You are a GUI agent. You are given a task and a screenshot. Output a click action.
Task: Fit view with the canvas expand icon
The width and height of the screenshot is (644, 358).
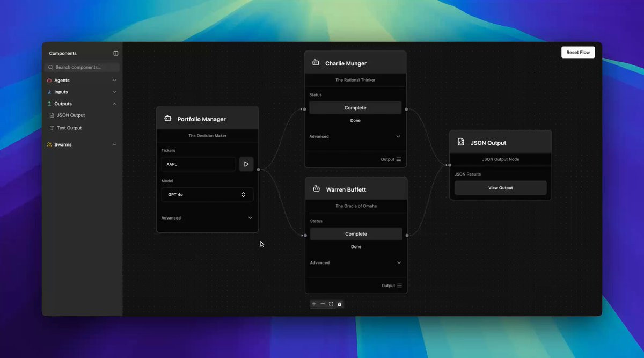(x=331, y=304)
